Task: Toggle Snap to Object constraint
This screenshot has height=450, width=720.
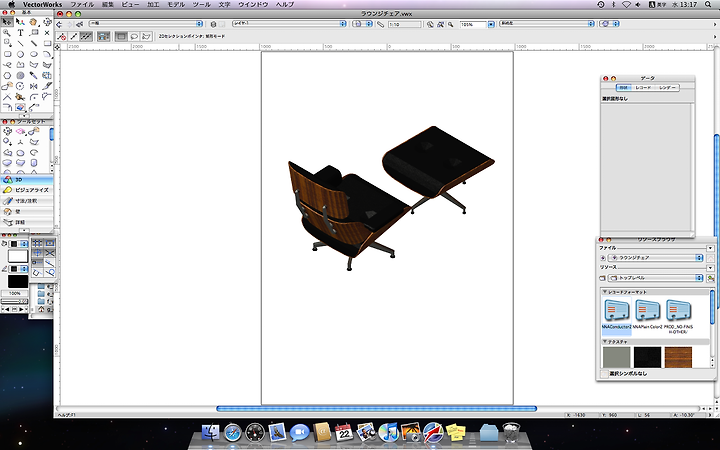Action: [50, 243]
